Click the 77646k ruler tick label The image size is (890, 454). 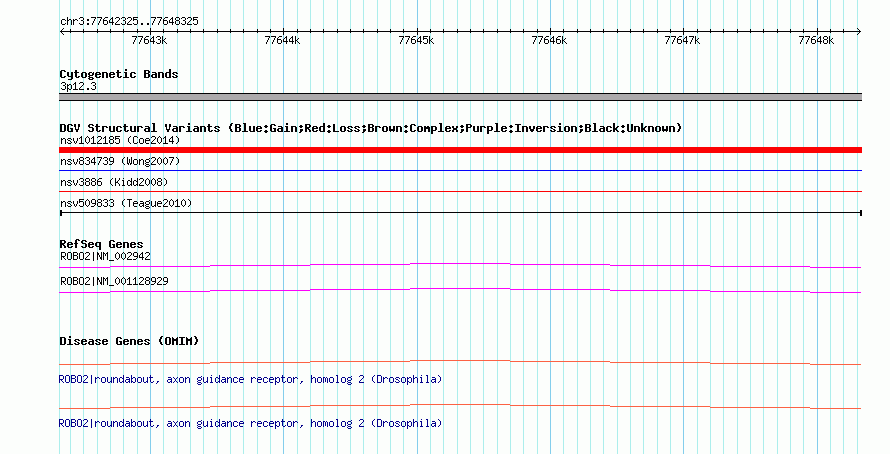[549, 40]
